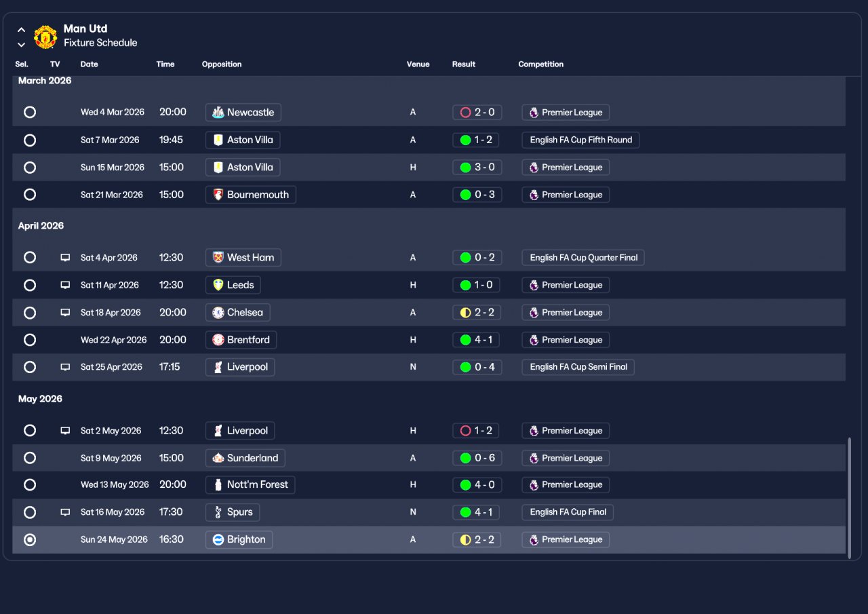868x614 pixels.
Task: Click the TV icon for Chelsea fixture
Action: (65, 313)
